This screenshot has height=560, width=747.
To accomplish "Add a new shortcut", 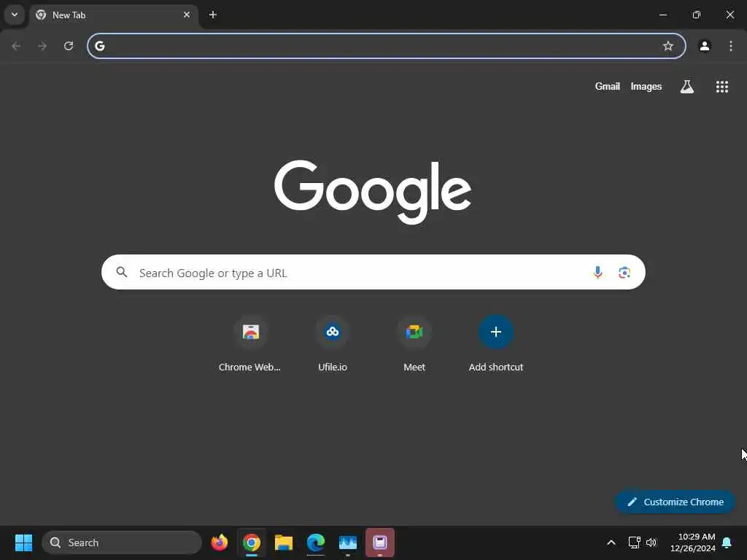I will (x=496, y=344).
